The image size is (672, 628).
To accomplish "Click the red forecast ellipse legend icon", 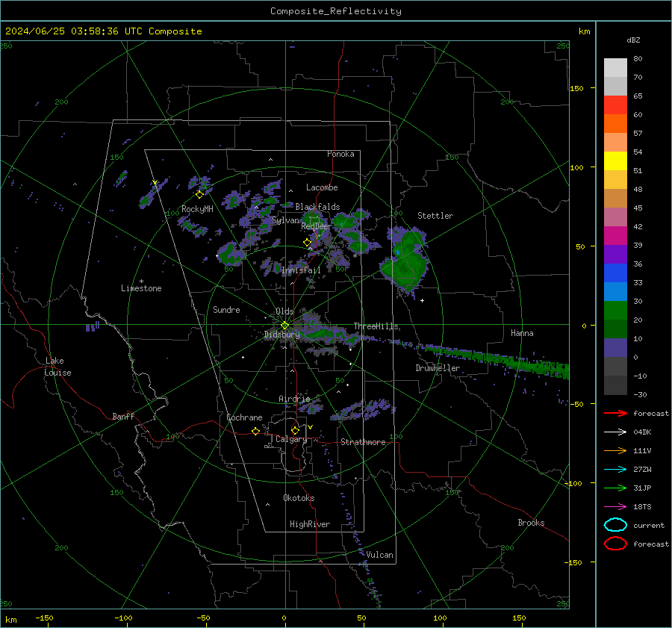I will click(615, 544).
